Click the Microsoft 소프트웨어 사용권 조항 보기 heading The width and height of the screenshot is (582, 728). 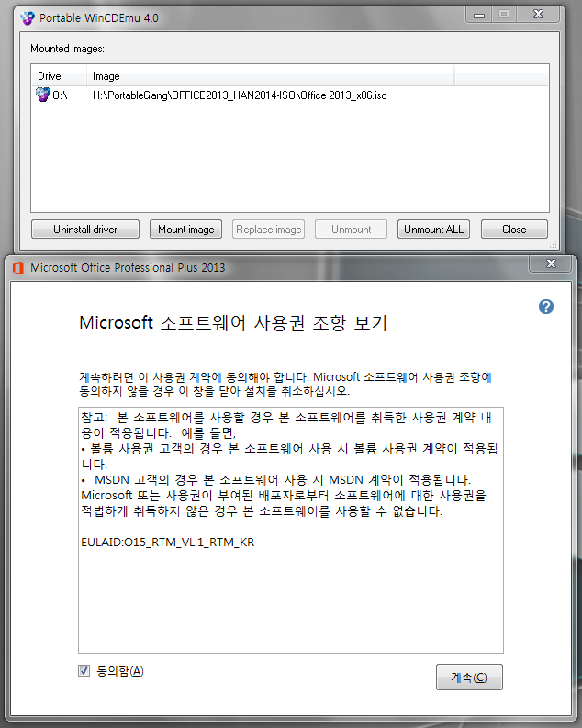point(233,322)
